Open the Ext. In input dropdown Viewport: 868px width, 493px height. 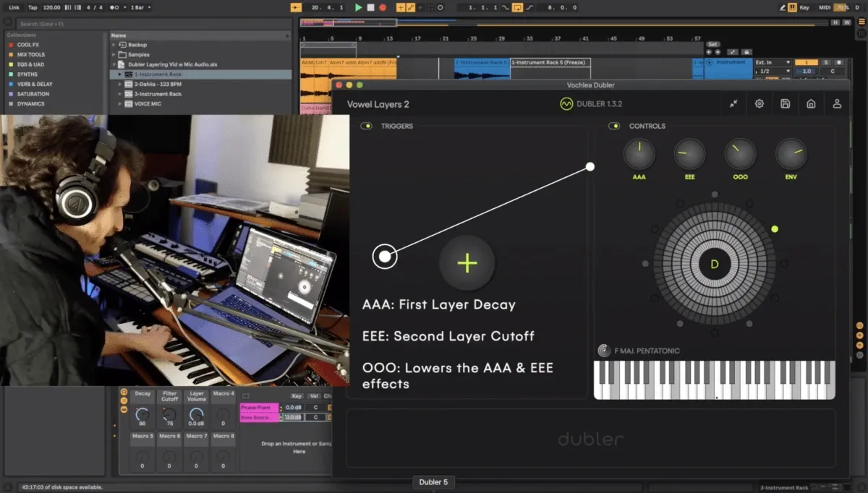772,63
